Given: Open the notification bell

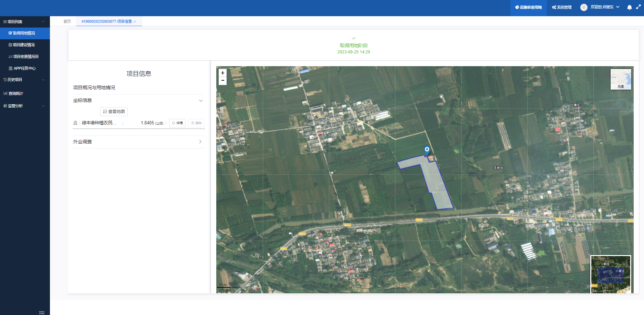Looking at the screenshot, I should 629,7.
